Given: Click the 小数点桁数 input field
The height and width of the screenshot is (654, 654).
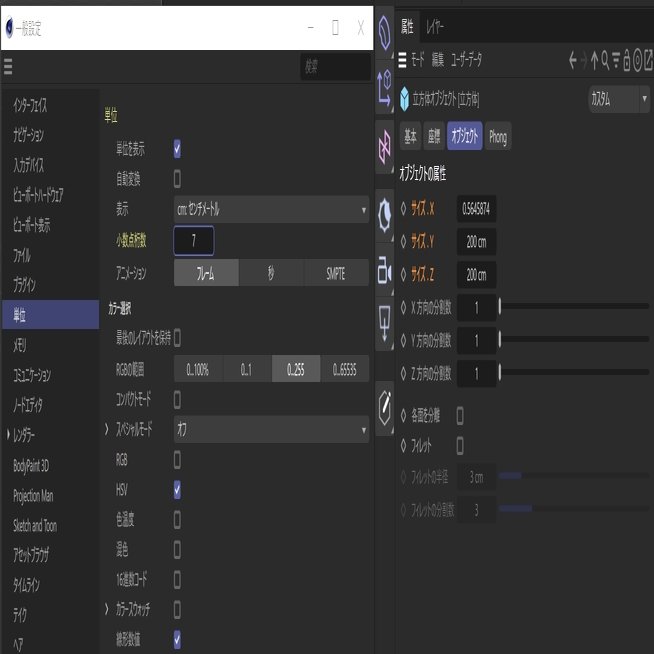Looking at the screenshot, I should tap(194, 241).
